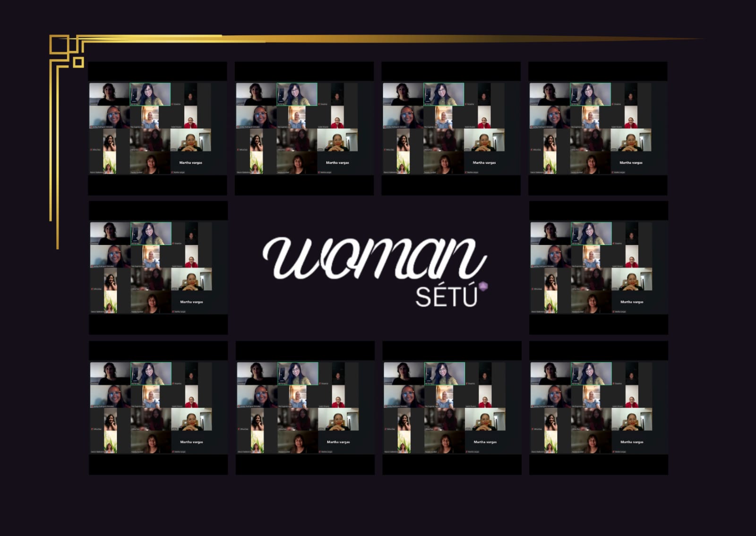Unmute Martha Vargas in the center-right meeting grid

click(x=614, y=311)
